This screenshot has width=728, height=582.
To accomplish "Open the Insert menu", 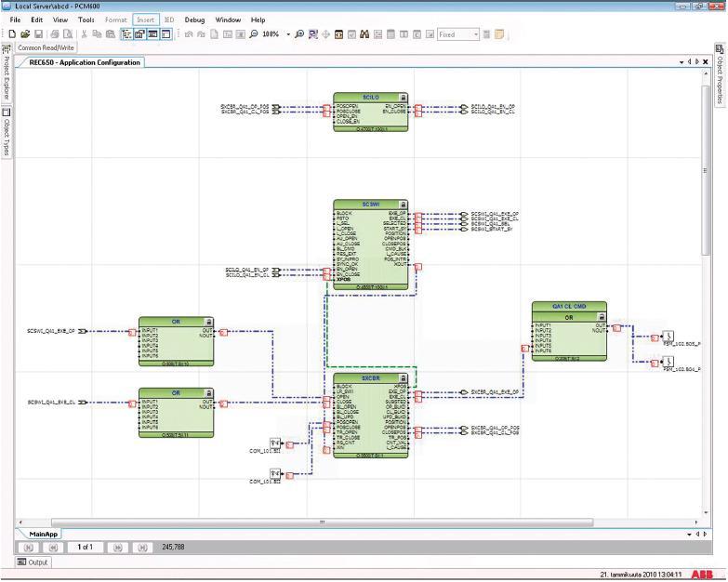I will pyautogui.click(x=145, y=20).
